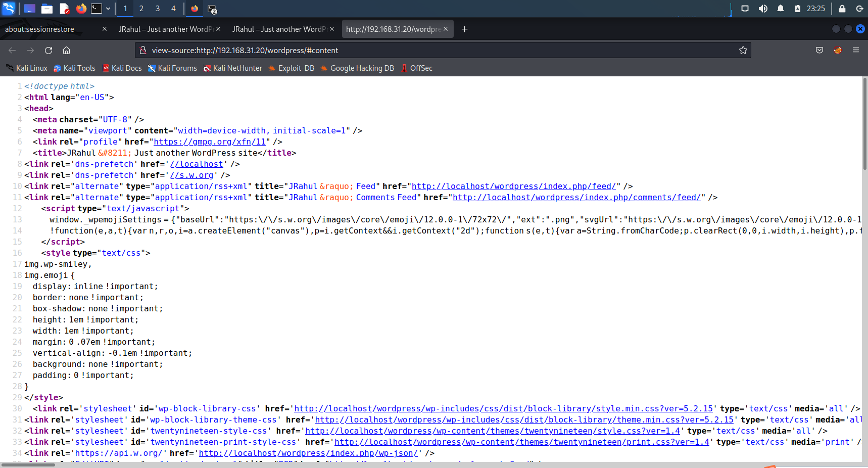This screenshot has height=468, width=868.
Task: Select the terminal windows taskbar button
Action: pyautogui.click(x=212, y=9)
